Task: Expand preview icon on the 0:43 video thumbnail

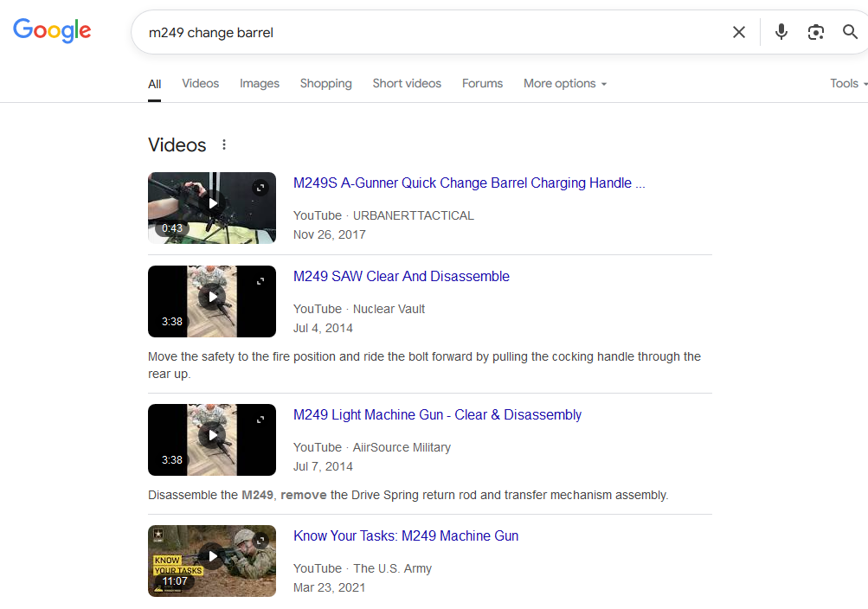Action: click(260, 188)
